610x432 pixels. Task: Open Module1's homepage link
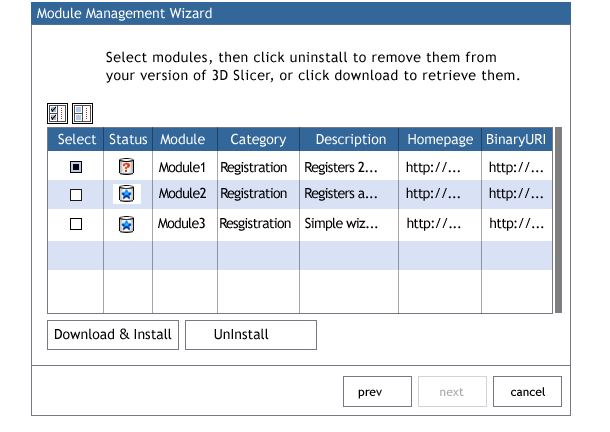point(433,167)
